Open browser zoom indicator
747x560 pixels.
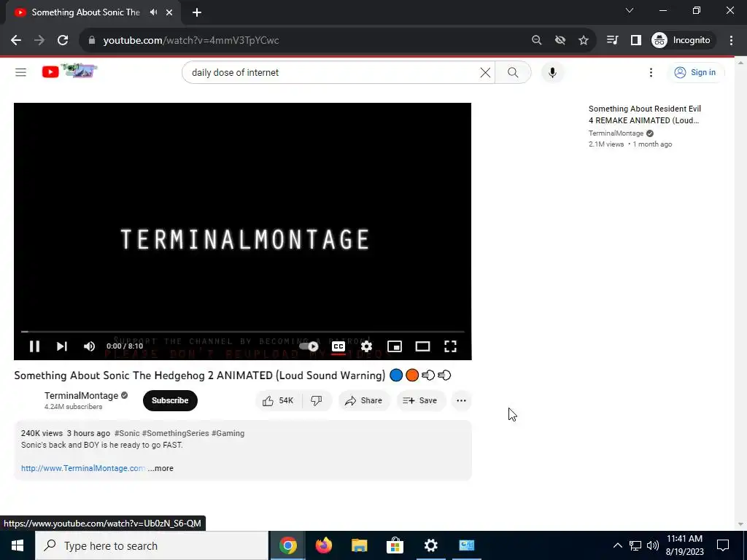[536, 41]
